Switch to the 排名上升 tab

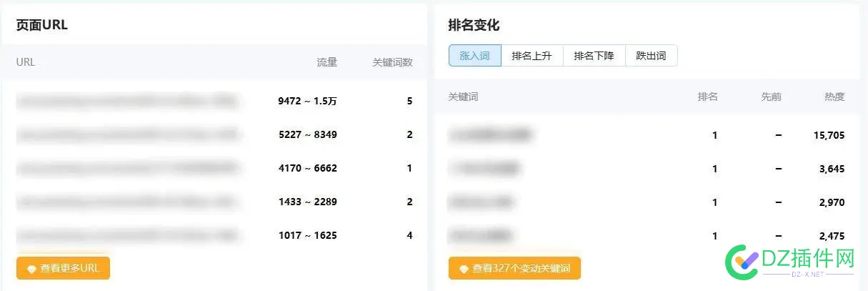tap(532, 56)
